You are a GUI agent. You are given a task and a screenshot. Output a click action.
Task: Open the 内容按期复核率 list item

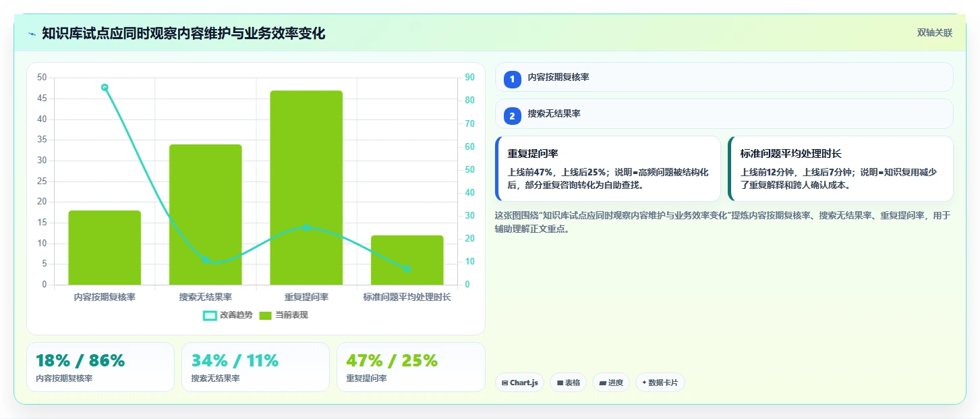[724, 77]
